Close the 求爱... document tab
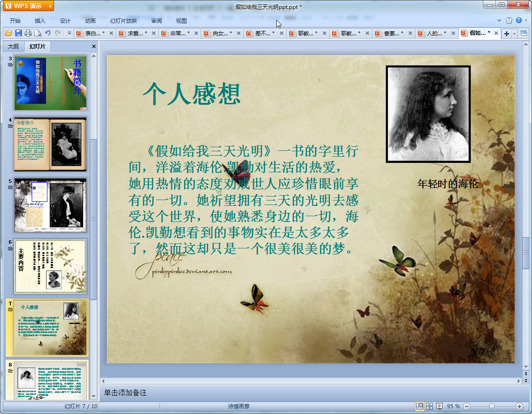This screenshot has width=532, height=414. click(x=154, y=33)
